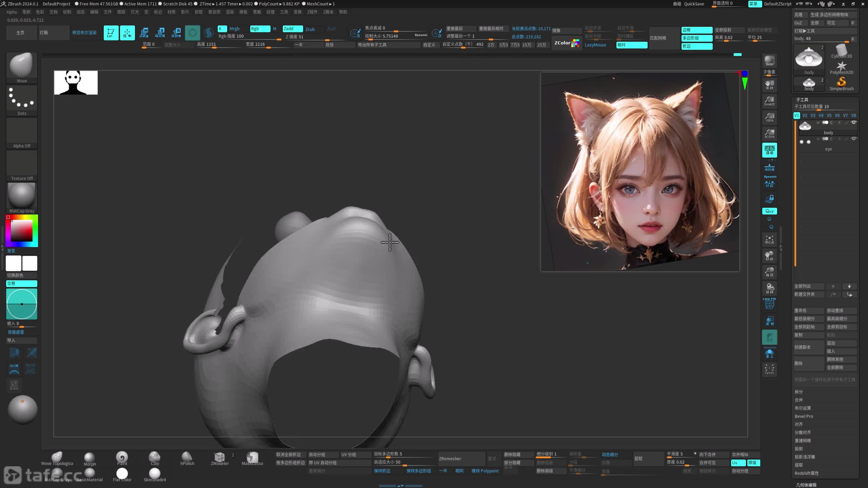Expand the 几何体编辑 section
The image size is (868, 488).
pyautogui.click(x=806, y=485)
